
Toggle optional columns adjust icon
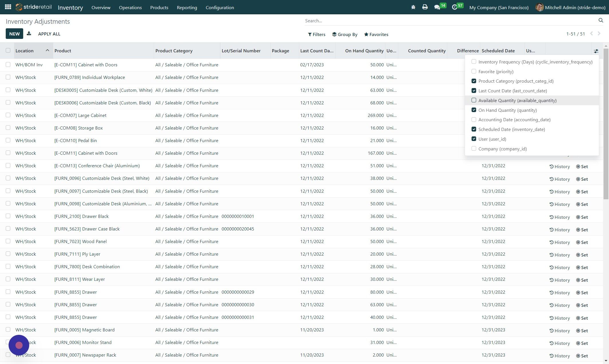click(596, 51)
